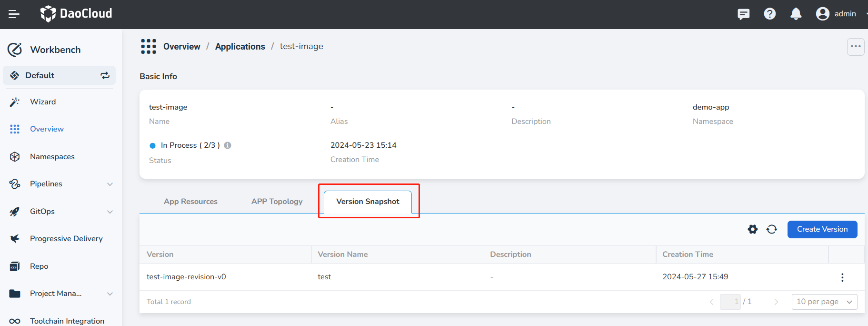868x326 pixels.
Task: Open the row actions kebab menu
Action: (x=842, y=277)
